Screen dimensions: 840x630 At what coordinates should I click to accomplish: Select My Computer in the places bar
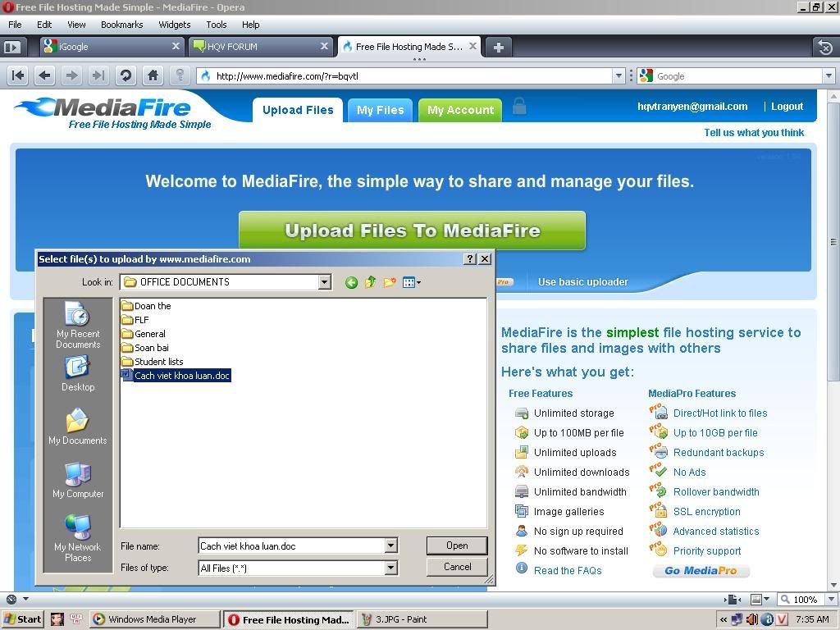click(78, 481)
